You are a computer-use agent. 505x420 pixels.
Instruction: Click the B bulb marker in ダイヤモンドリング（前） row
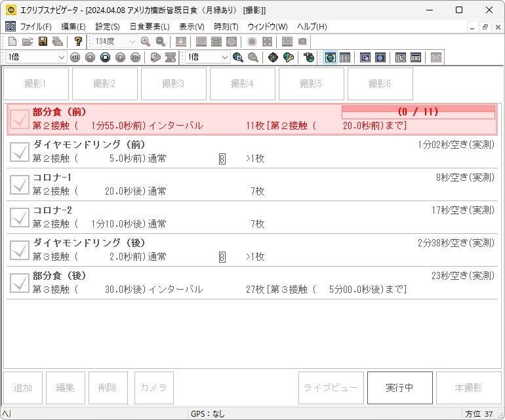click(222, 159)
